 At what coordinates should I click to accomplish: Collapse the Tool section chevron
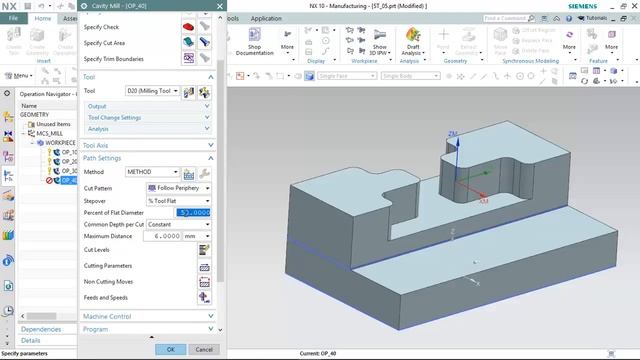point(211,77)
